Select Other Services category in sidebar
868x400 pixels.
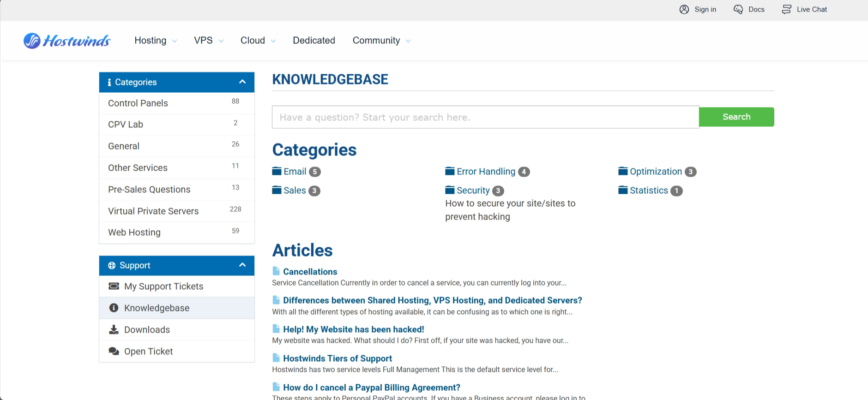pyautogui.click(x=177, y=167)
